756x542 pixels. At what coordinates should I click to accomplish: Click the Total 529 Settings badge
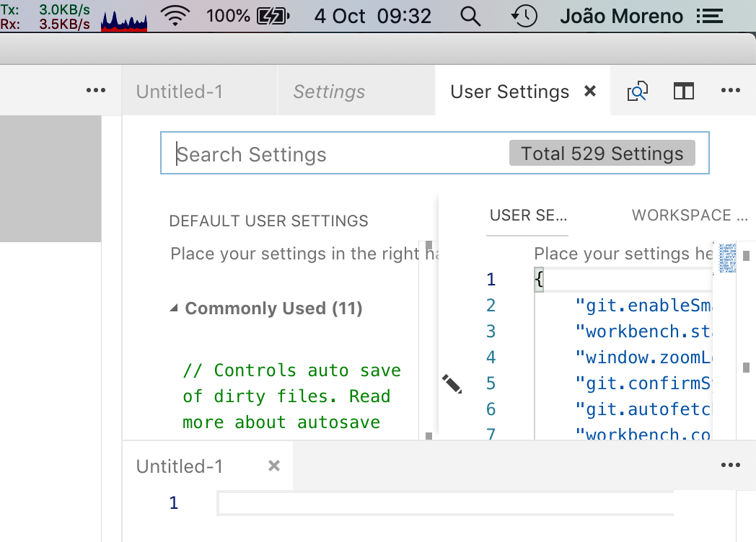coord(602,153)
